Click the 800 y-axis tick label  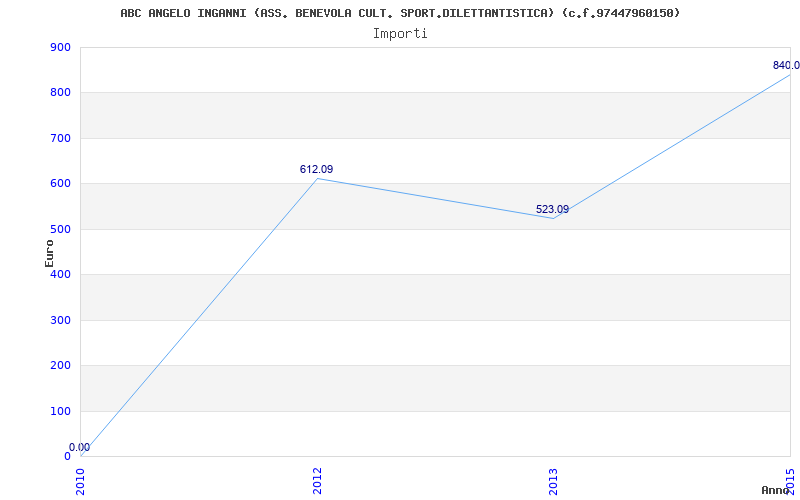point(60,93)
